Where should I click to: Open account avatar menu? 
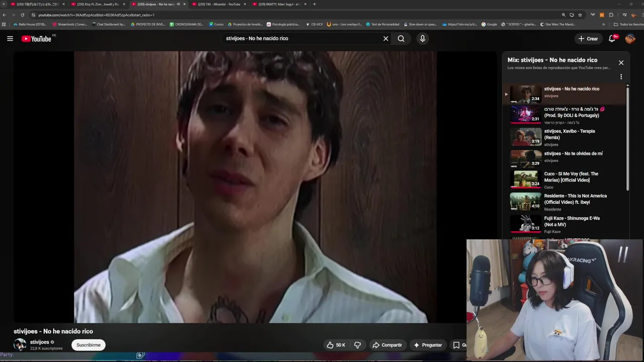click(x=630, y=39)
